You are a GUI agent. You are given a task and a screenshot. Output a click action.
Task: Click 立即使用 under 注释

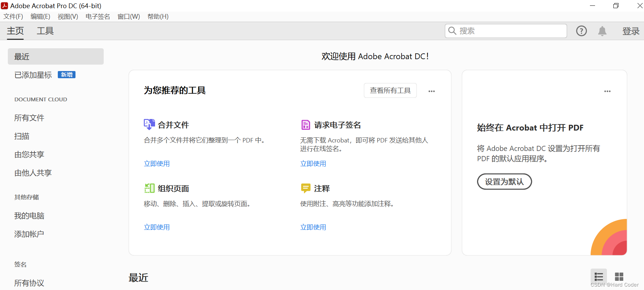[313, 227]
